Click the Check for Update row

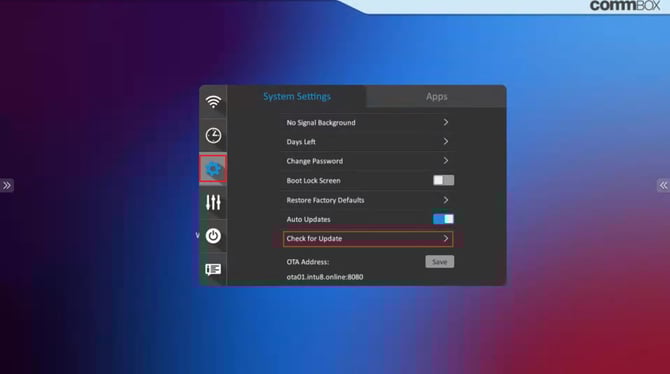[368, 239]
